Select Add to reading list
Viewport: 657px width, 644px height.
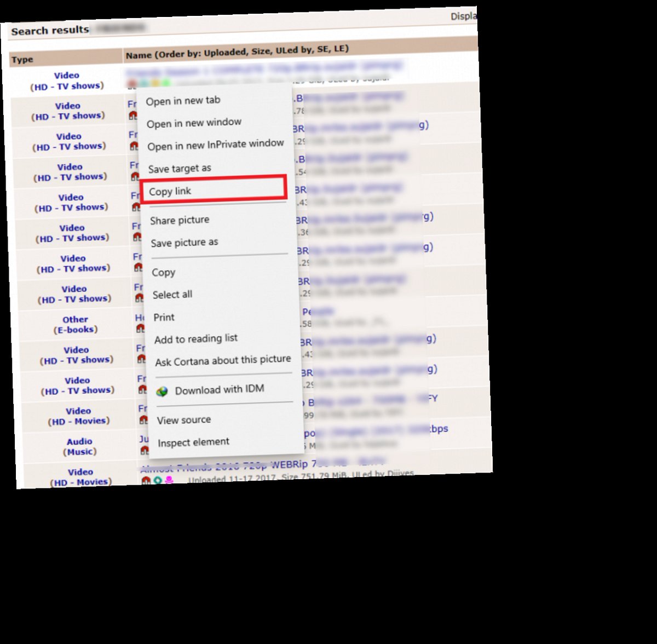[x=197, y=338]
